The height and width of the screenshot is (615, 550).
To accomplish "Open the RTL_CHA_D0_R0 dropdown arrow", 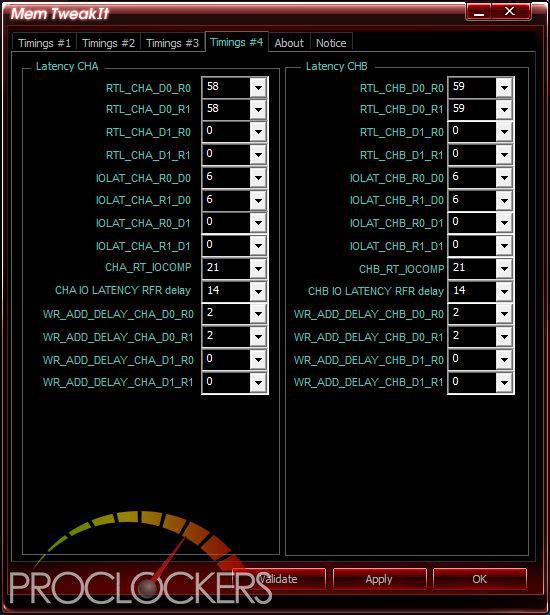I will 258,87.
